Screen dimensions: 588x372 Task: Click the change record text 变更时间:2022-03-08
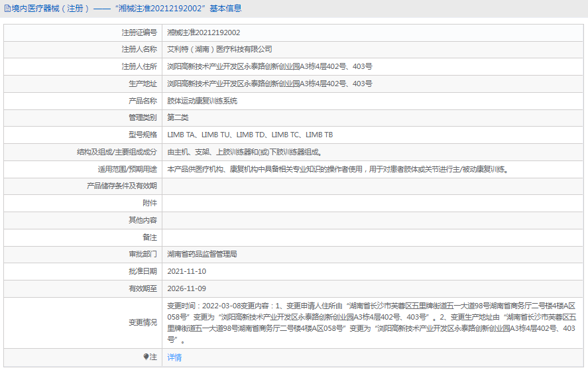tap(371, 322)
